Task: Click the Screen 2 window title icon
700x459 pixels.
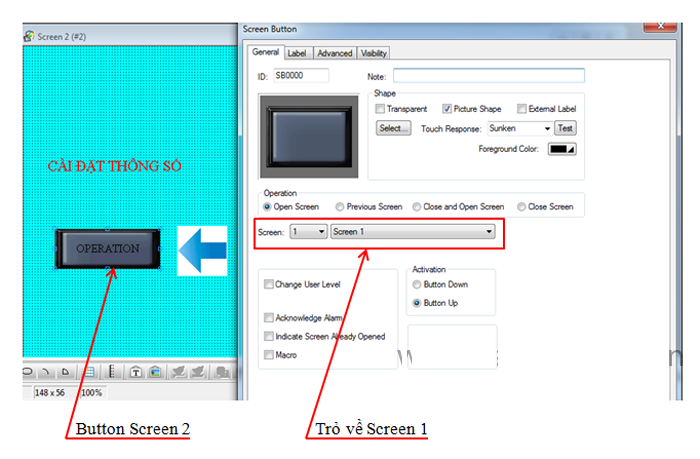Action: 29,36
